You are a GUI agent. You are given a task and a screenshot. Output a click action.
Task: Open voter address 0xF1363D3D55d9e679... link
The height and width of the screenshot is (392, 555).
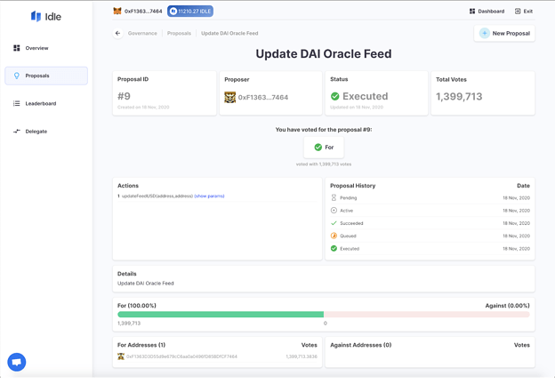coord(181,356)
